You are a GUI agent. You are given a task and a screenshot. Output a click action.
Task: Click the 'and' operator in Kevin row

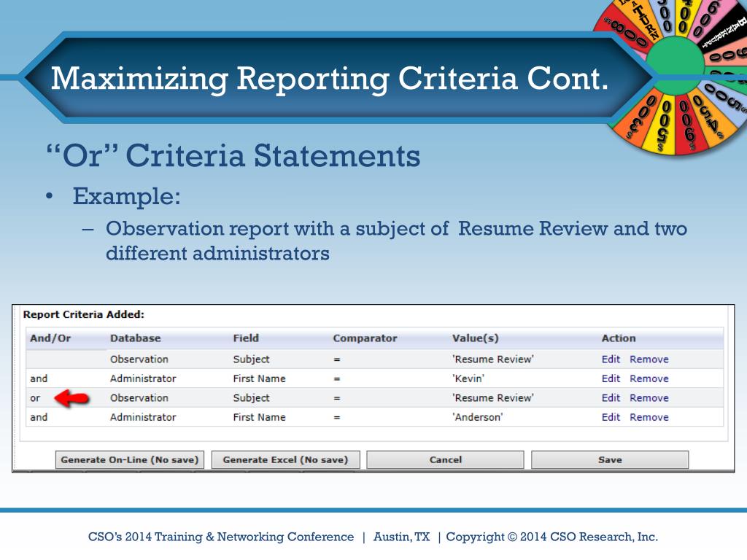[x=39, y=378]
